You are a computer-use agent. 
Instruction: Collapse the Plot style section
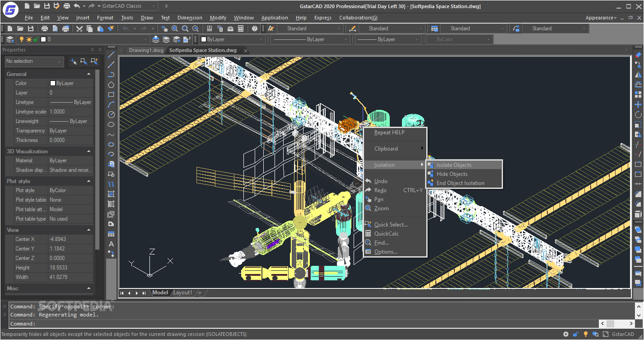click(x=89, y=181)
